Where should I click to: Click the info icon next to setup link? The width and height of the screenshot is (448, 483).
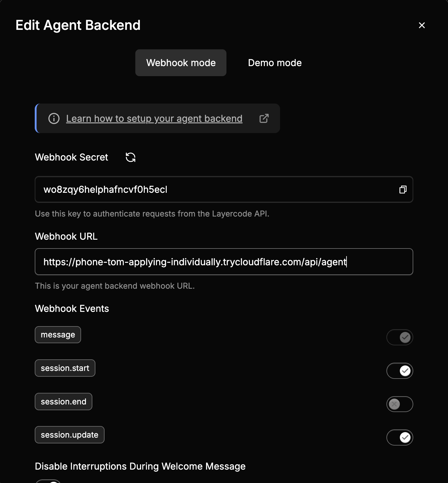tap(54, 118)
